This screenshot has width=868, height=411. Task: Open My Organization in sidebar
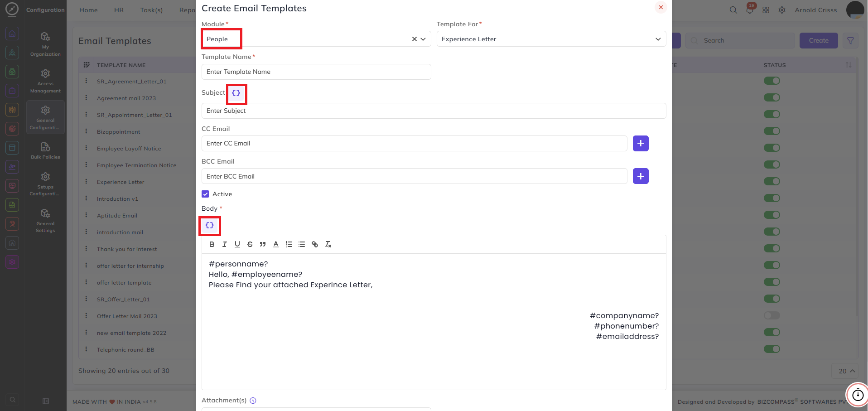[45, 44]
